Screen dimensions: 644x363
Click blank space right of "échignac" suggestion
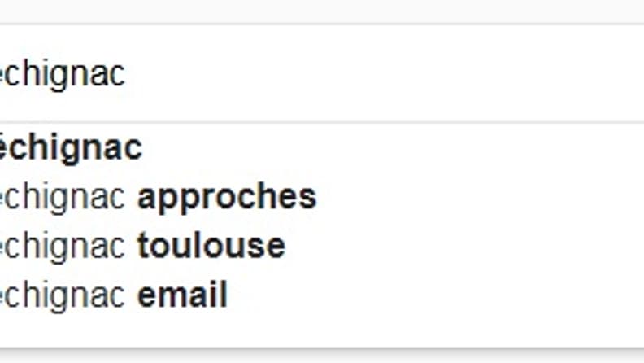(x=394, y=147)
